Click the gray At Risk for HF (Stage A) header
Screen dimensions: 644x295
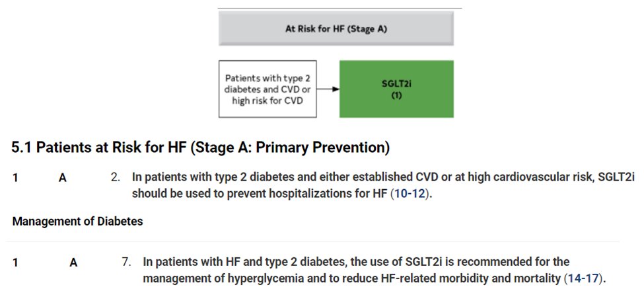pyautogui.click(x=336, y=28)
